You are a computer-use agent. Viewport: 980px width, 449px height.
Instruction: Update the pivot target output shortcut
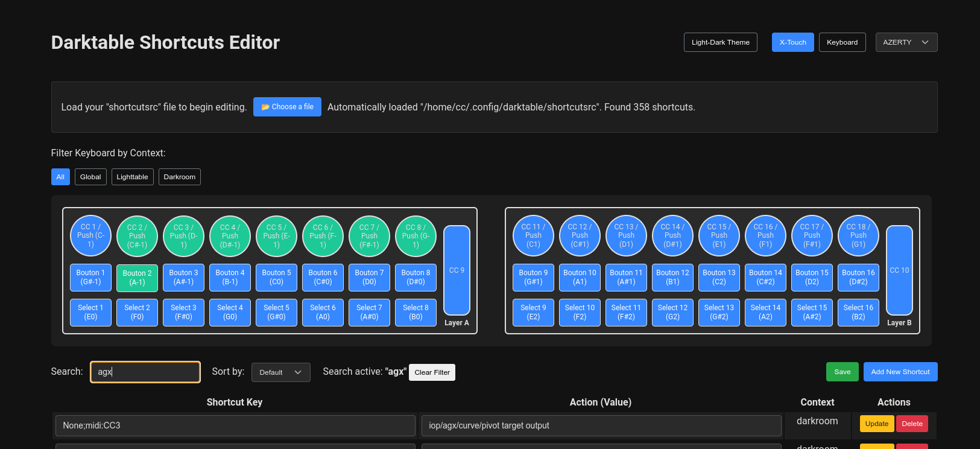(877, 424)
